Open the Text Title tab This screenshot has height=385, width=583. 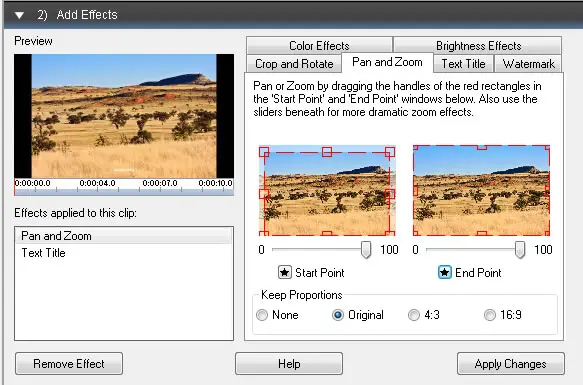click(463, 64)
